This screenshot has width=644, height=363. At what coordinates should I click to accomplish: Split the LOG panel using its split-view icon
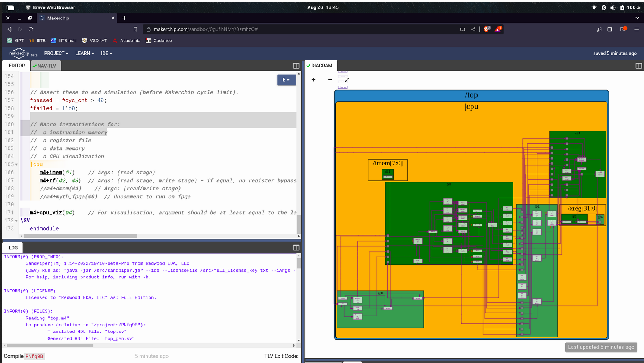click(296, 247)
